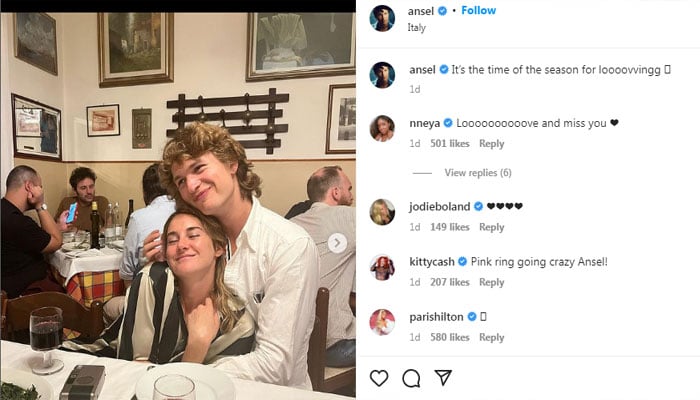View the 501 likes on nneya's comment
Image resolution: width=700 pixels, height=400 pixels.
[449, 144]
